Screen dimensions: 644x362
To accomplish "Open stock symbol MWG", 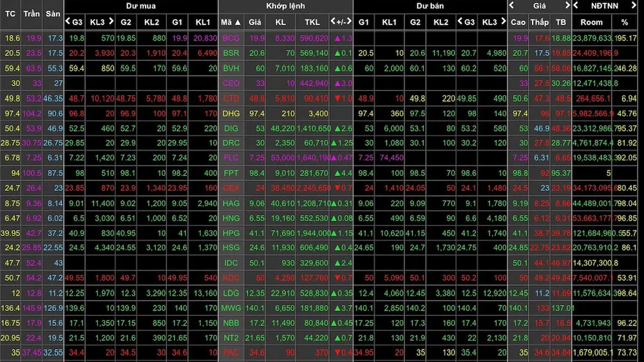I will pyautogui.click(x=231, y=308).
